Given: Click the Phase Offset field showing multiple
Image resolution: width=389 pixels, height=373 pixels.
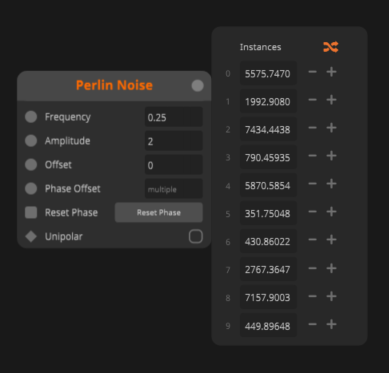Looking at the screenshot, I should (x=174, y=189).
